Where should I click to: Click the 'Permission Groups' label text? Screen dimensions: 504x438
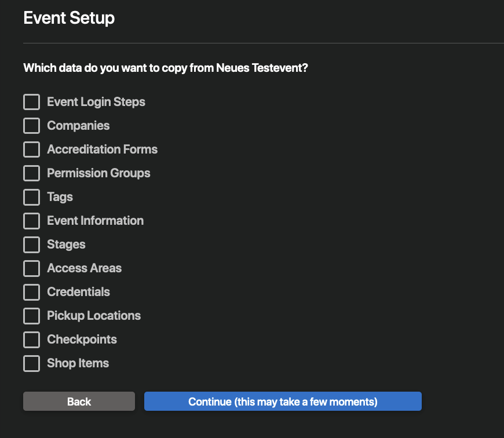[98, 173]
